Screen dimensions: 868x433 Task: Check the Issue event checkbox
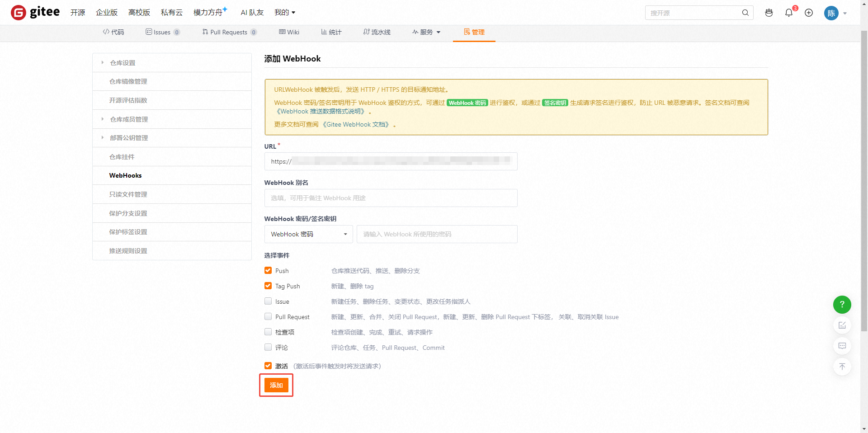click(268, 301)
